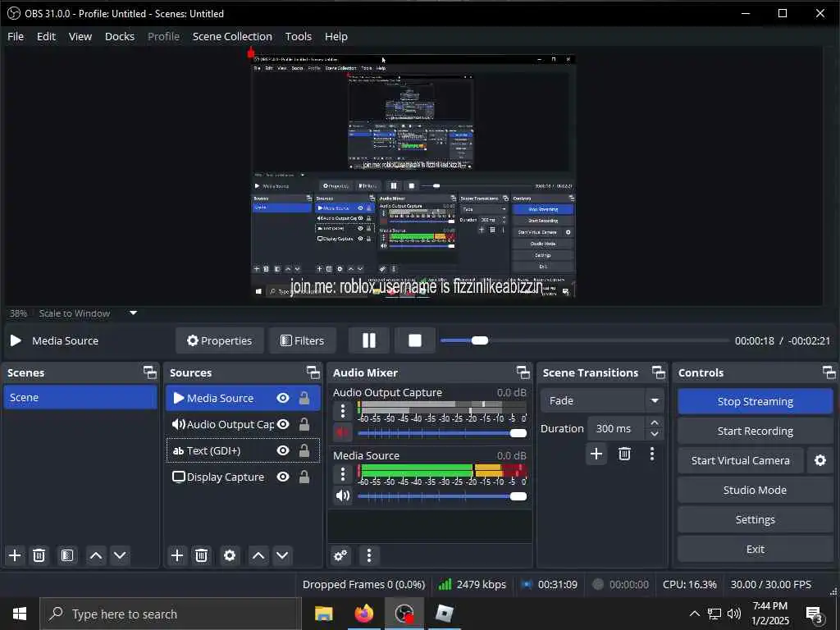The width and height of the screenshot is (840, 630).
Task: Open Media Source Properties
Action: coord(219,340)
